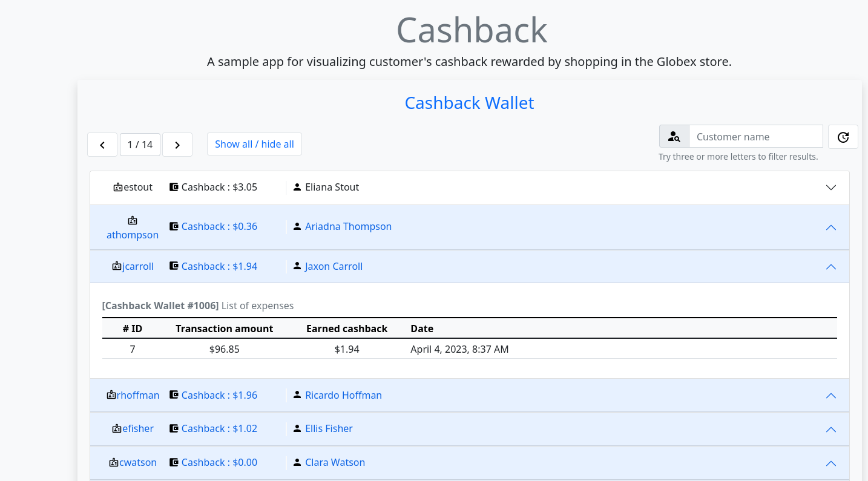Expand Eliana Stout's row chevron

click(831, 188)
